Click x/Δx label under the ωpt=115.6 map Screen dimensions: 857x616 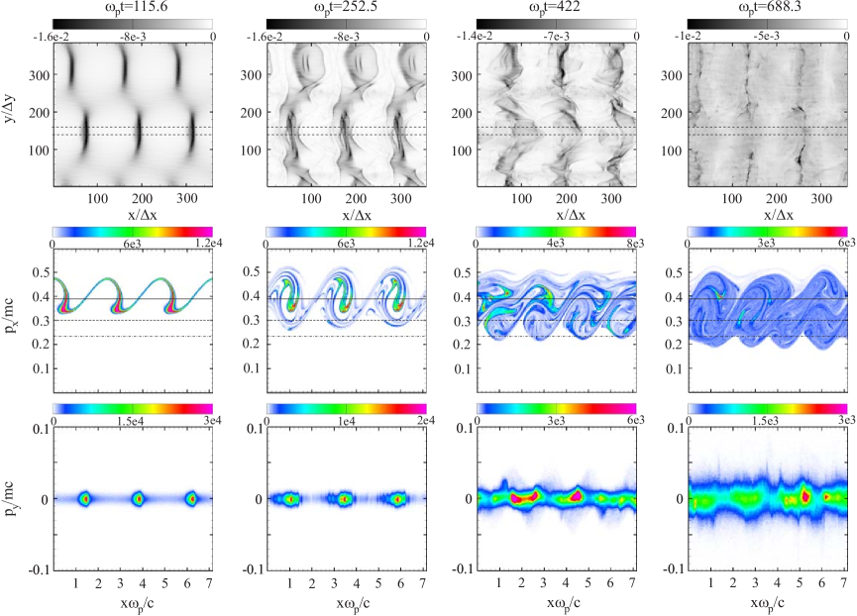click(142, 215)
